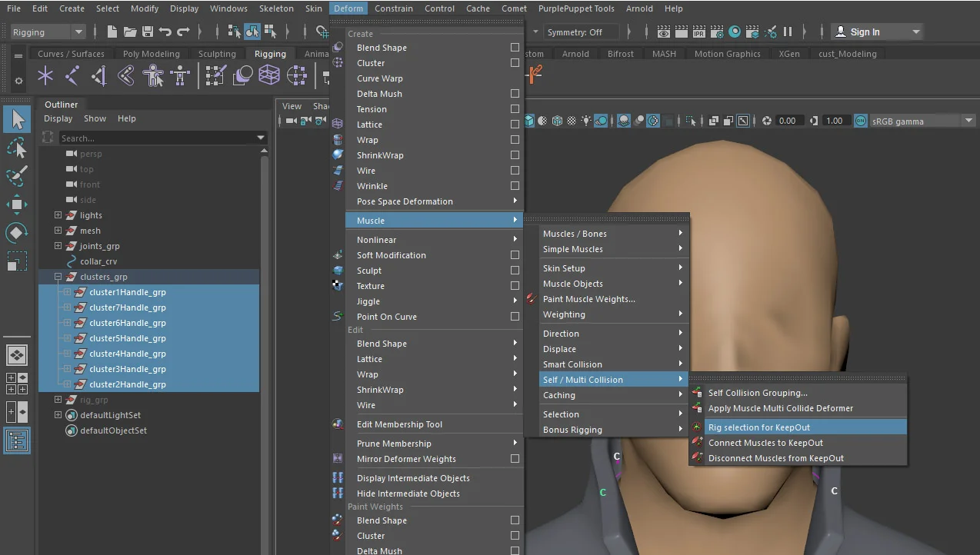Switch to the Arnold shelf tab
Image resolution: width=980 pixels, height=555 pixels.
(x=575, y=54)
